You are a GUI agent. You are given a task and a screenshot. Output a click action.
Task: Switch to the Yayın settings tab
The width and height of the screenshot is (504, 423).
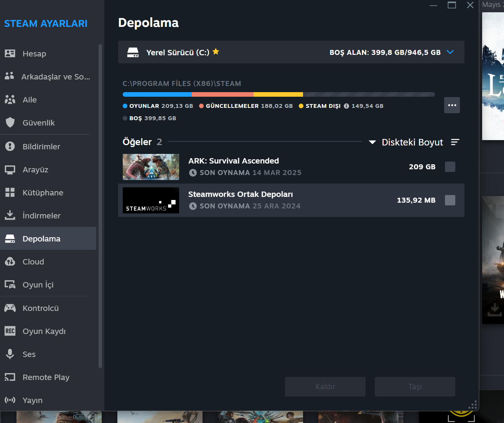coord(48,400)
